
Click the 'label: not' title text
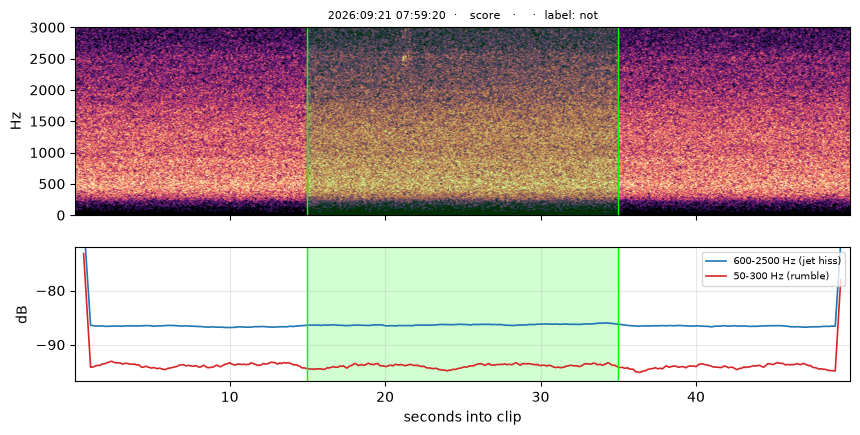pos(571,15)
